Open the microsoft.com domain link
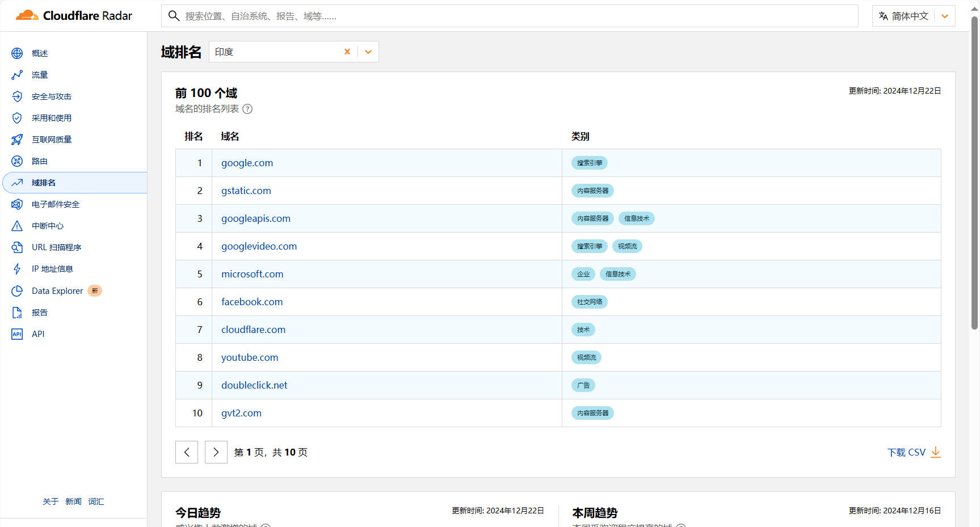 tap(252, 274)
